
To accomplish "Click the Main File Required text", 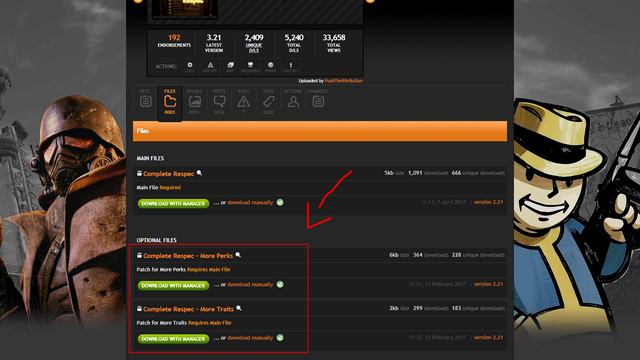I will tap(158, 188).
